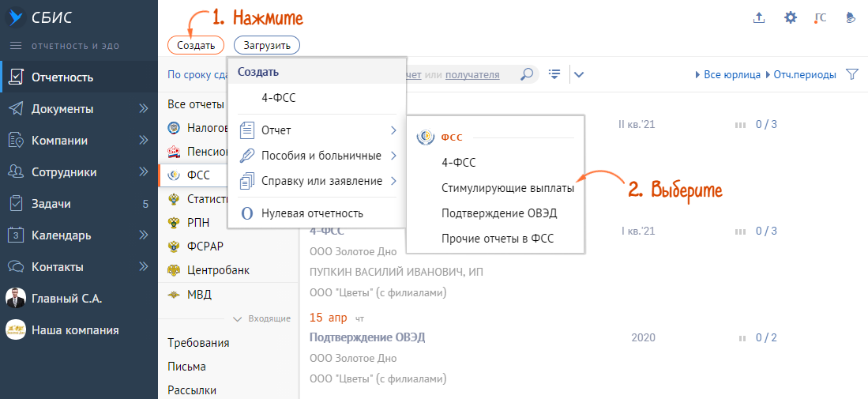Open the Отчет submenu item
The height and width of the screenshot is (399, 868).
[318, 130]
